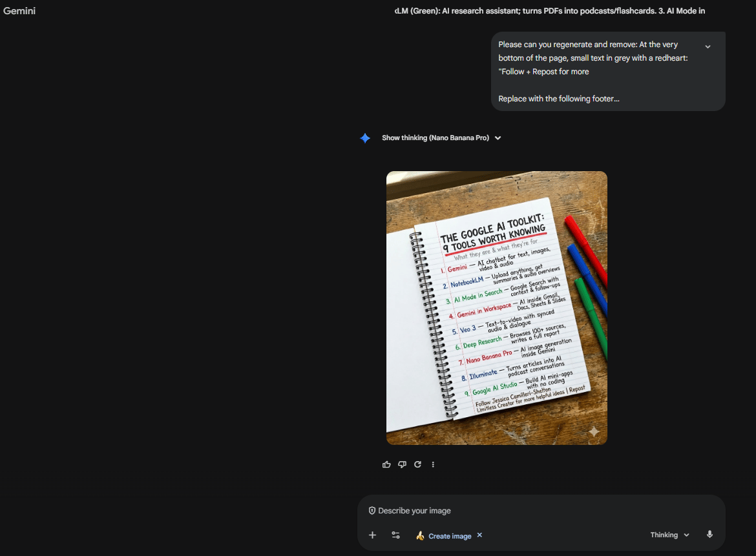Click the conversation title at top
The width and height of the screenshot is (756, 556).
click(550, 10)
